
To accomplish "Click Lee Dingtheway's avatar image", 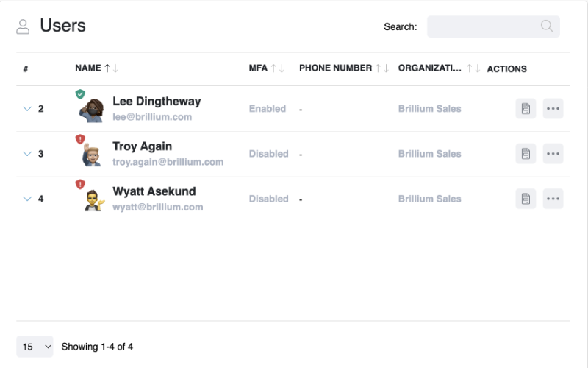I will click(x=91, y=110).
